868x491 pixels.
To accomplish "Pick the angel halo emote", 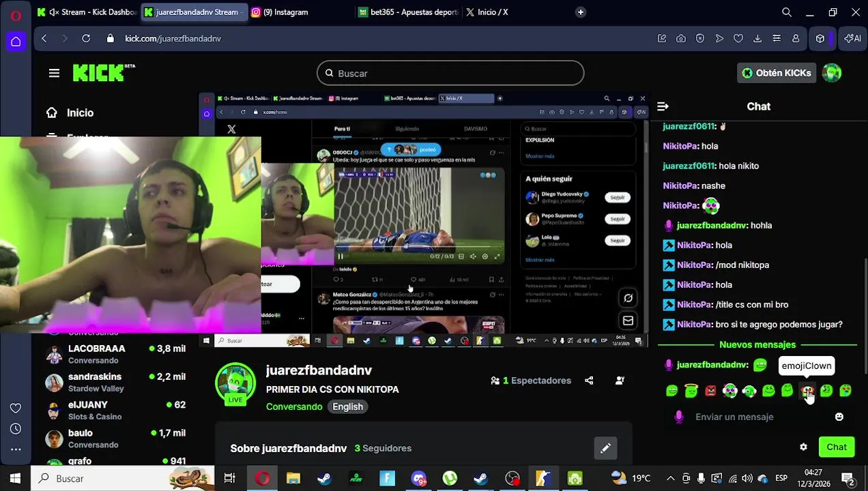I will [691, 391].
